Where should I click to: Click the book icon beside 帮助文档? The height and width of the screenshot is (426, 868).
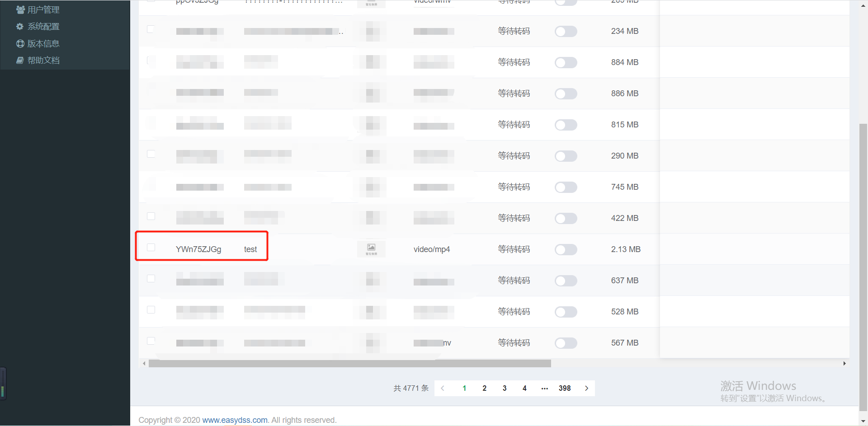20,61
